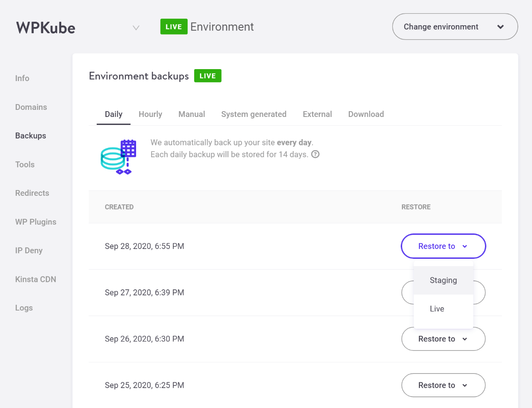This screenshot has width=532, height=408.
Task: Open Info in the sidebar
Action: (x=22, y=78)
